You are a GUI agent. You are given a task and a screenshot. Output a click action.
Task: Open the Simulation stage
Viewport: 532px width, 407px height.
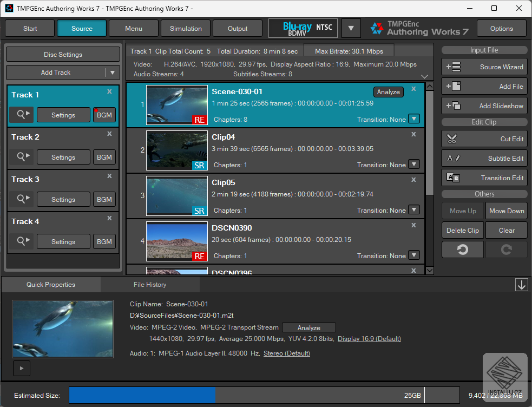coord(186,28)
